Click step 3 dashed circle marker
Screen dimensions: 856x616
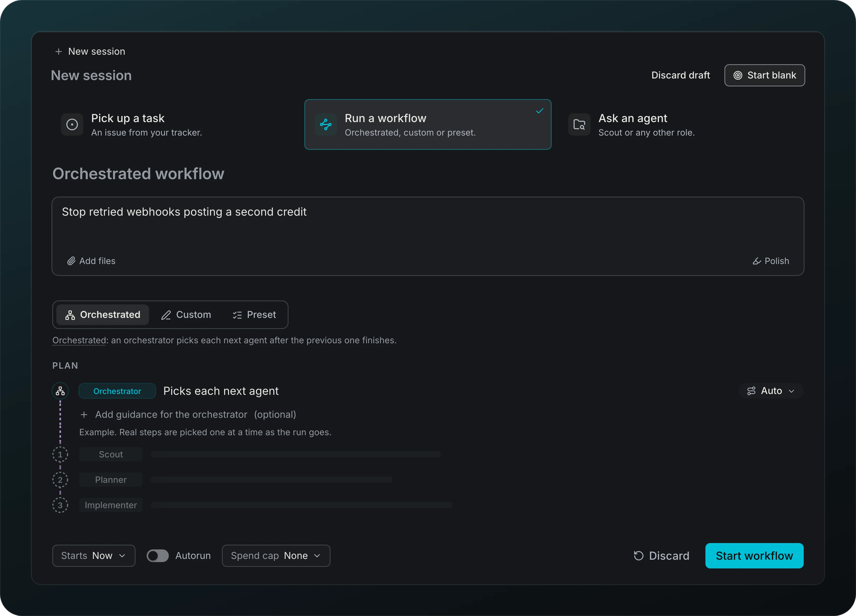pyautogui.click(x=61, y=505)
